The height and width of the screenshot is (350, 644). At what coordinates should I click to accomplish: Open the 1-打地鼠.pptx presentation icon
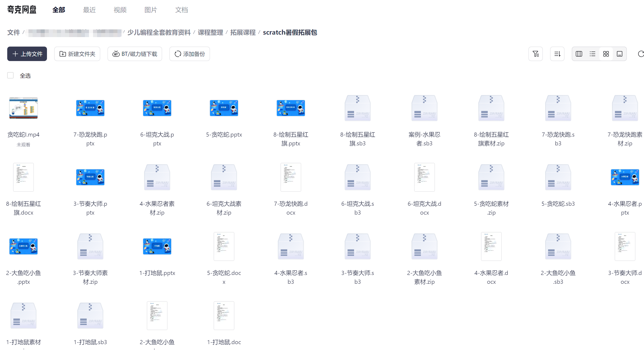[x=157, y=246]
